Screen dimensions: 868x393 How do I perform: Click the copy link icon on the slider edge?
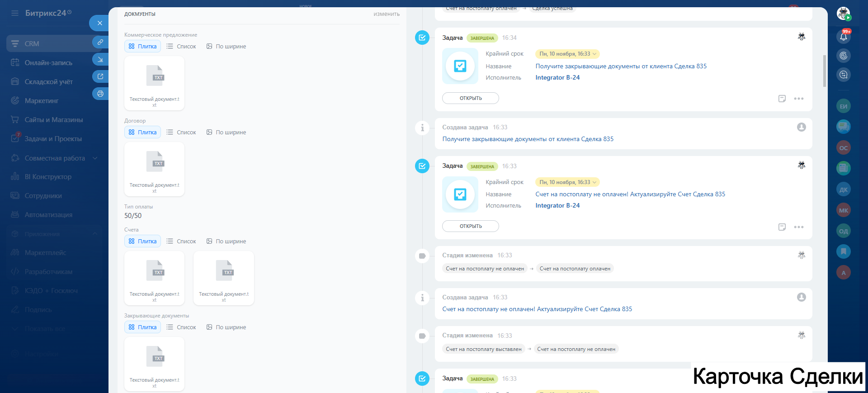pyautogui.click(x=100, y=42)
